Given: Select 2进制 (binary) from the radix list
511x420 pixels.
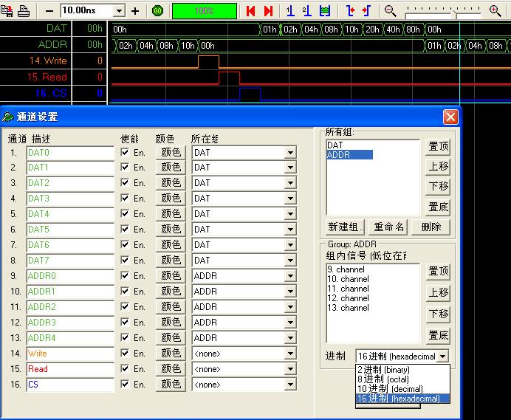Looking at the screenshot, I should point(383,370).
